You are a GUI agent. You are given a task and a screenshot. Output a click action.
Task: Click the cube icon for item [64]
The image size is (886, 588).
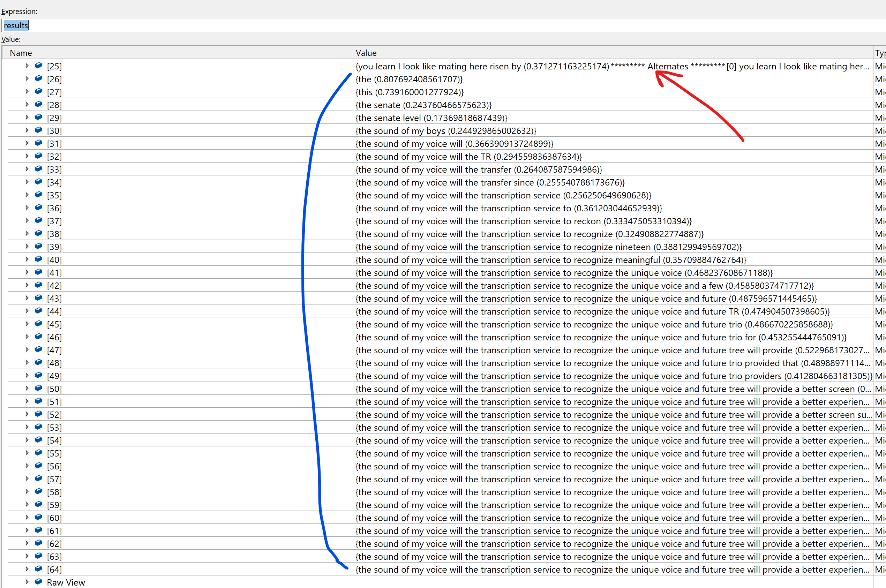click(x=38, y=569)
